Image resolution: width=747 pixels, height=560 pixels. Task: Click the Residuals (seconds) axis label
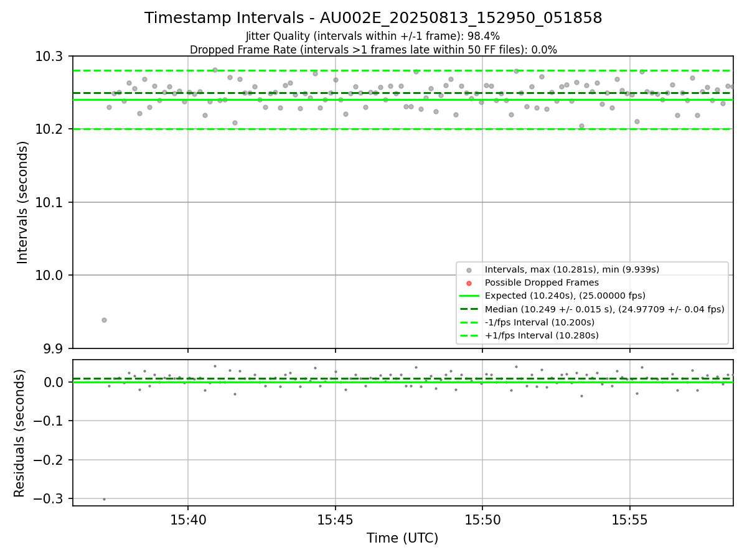pyautogui.click(x=20, y=433)
